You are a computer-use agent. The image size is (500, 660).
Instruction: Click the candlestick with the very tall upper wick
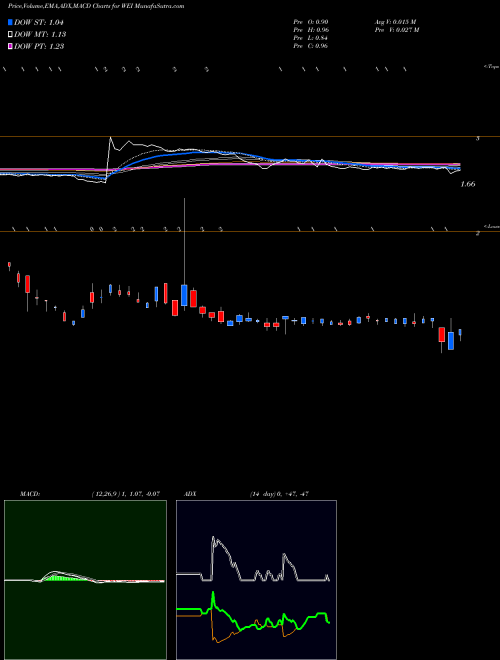(184, 295)
